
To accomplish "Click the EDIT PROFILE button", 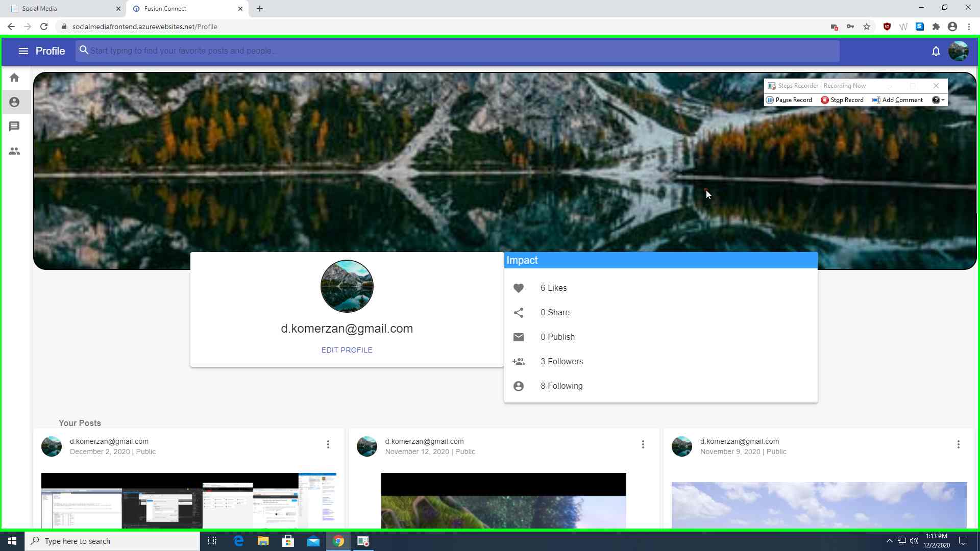I will click(347, 350).
